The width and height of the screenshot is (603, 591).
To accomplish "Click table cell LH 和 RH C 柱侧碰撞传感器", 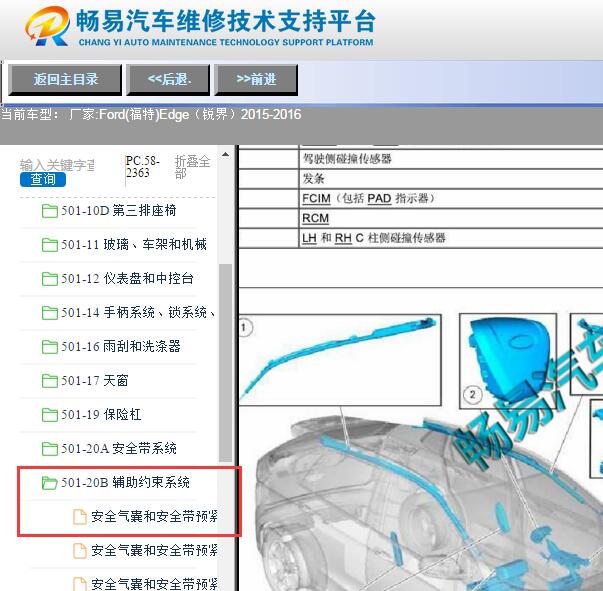I will [374, 238].
